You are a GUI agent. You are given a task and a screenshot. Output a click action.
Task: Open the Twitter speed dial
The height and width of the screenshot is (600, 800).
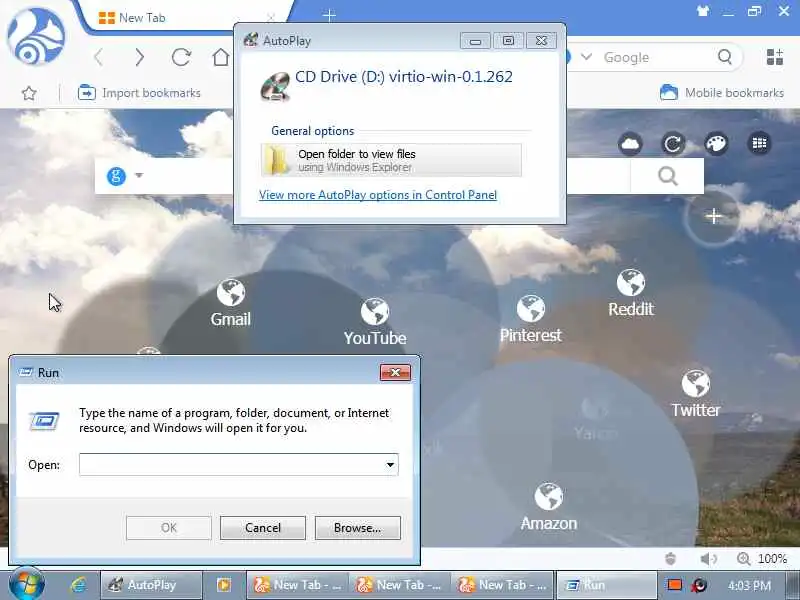pyautogui.click(x=695, y=394)
